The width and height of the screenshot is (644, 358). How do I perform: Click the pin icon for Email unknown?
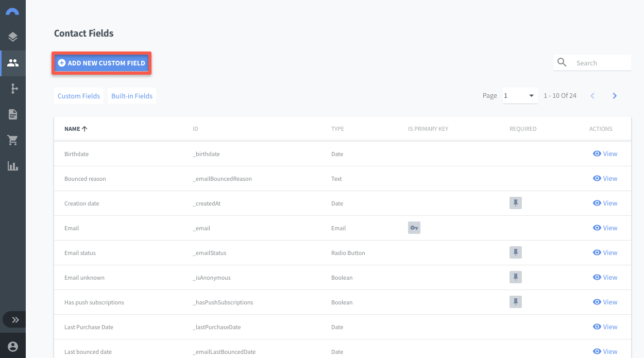point(516,277)
